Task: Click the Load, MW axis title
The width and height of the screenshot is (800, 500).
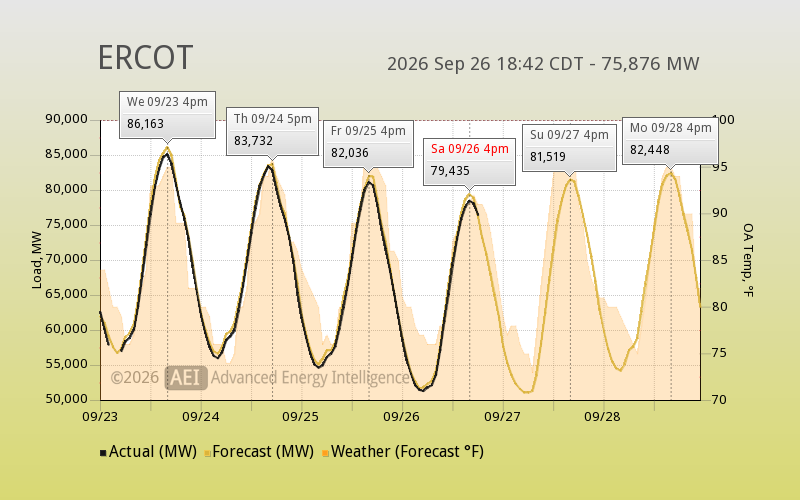Action: point(36,260)
